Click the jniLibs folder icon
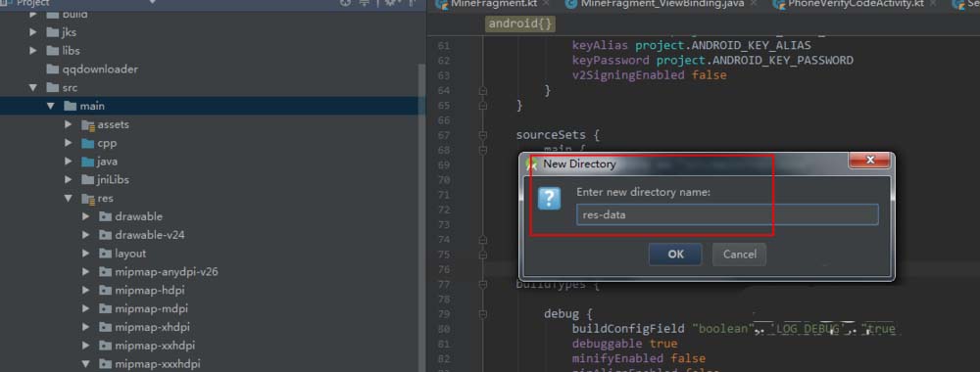 pos(87,180)
